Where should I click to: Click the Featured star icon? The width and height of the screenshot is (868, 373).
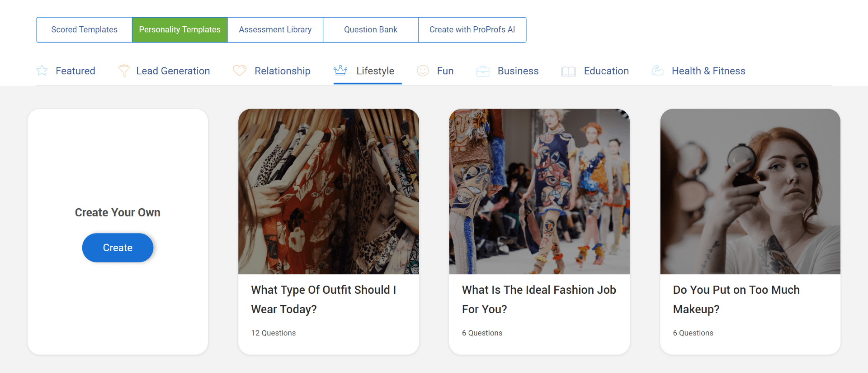click(x=42, y=71)
